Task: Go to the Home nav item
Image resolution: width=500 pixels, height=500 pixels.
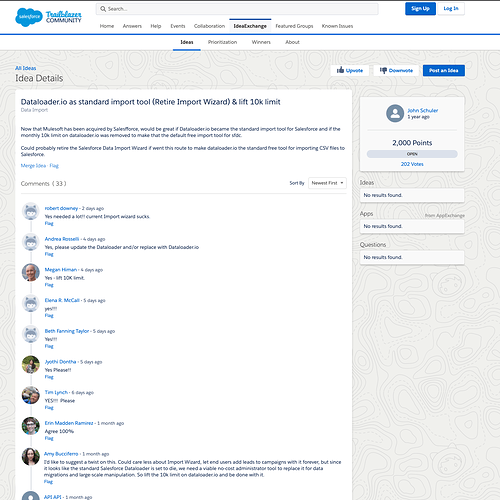Action: [x=107, y=26]
